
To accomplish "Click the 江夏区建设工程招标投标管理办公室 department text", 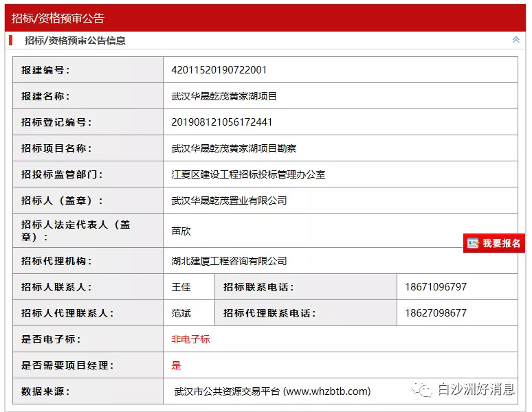I will pyautogui.click(x=248, y=174).
